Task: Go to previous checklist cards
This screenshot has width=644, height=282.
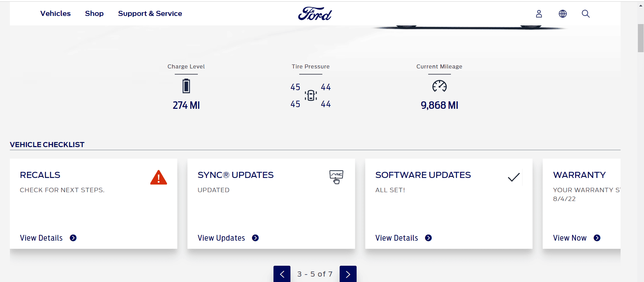Action: tap(282, 274)
